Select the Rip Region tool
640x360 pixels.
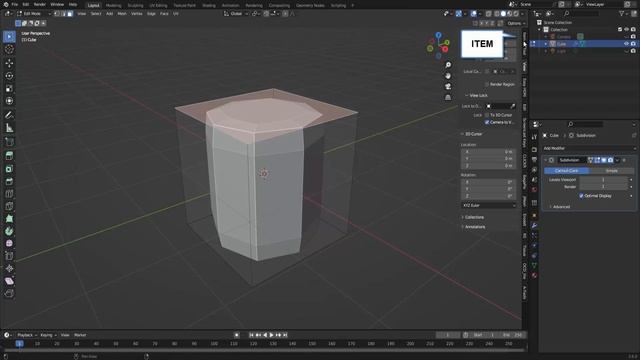[9, 293]
